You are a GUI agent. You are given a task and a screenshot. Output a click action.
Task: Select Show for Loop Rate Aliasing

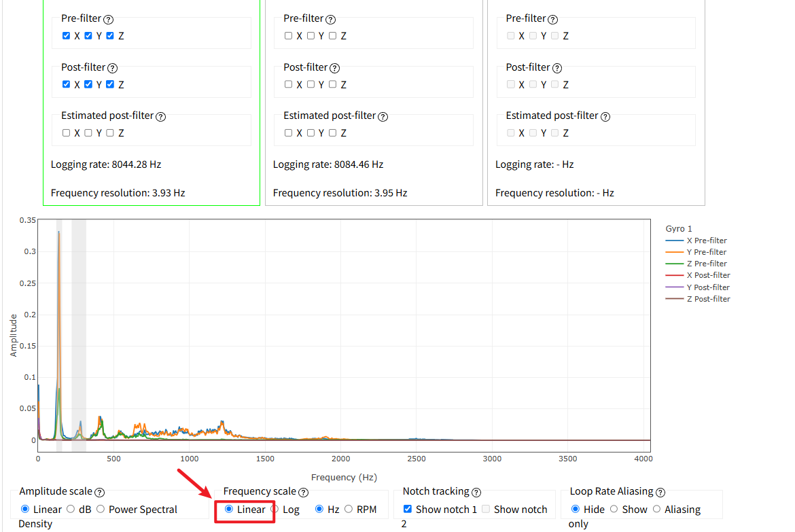pos(614,509)
